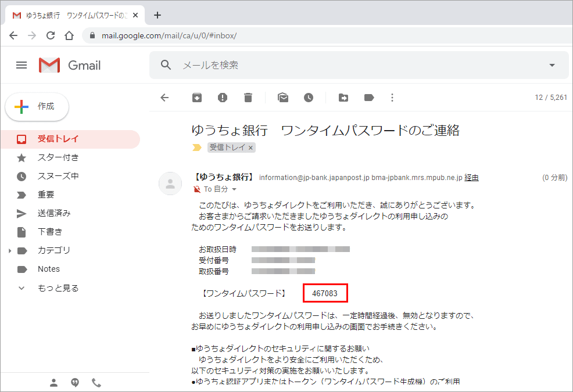Viewport: 573px width, 392px height.
Task: Remove the 受信トレイ label with x
Action: tap(250, 148)
